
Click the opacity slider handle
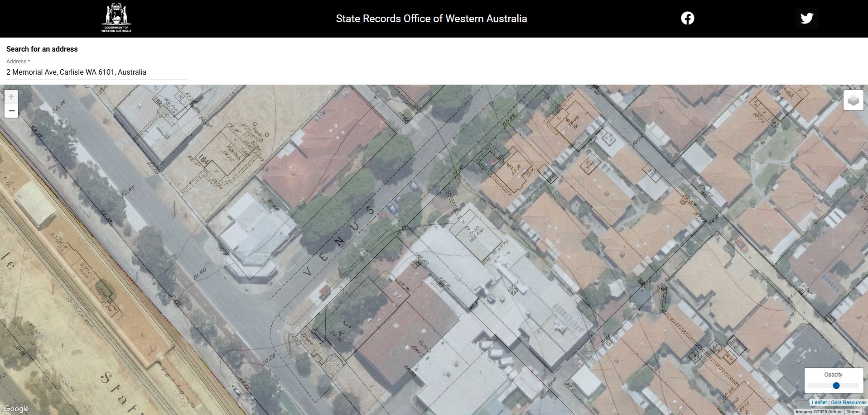(x=836, y=386)
